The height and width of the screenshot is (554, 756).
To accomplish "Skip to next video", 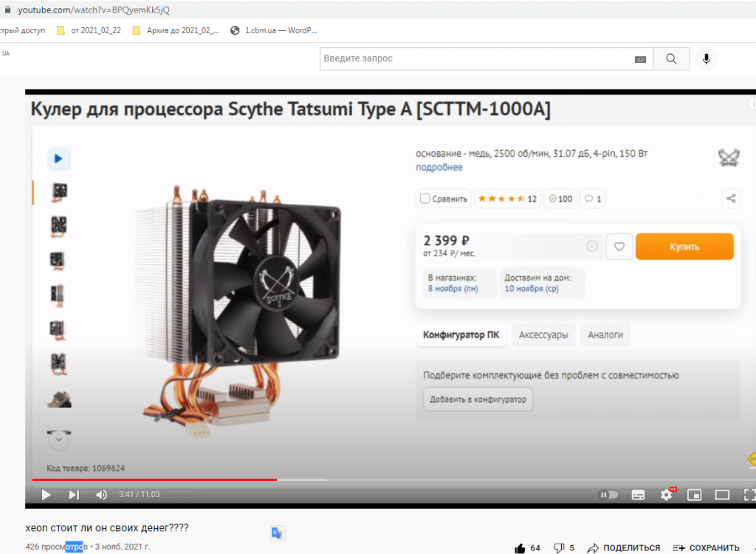I will [x=74, y=495].
